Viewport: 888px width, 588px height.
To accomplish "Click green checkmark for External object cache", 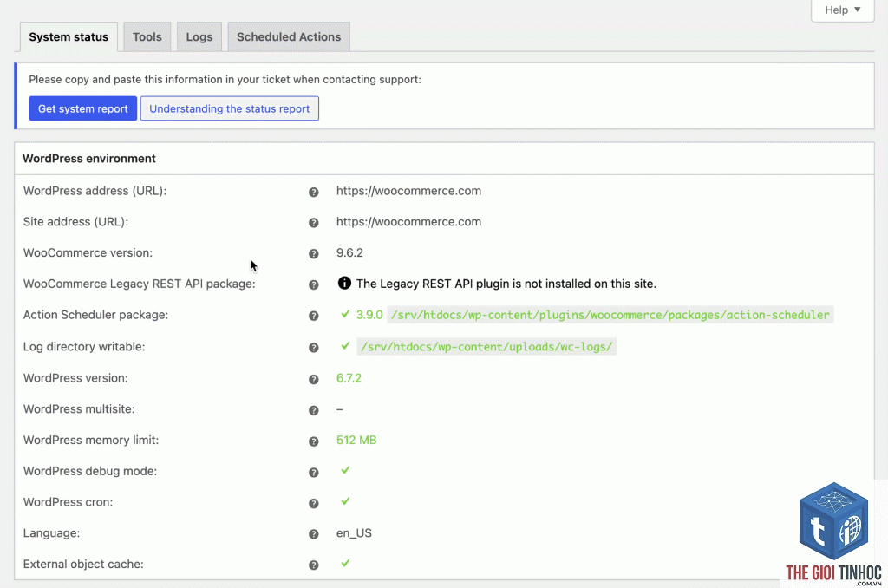I will pyautogui.click(x=345, y=563).
